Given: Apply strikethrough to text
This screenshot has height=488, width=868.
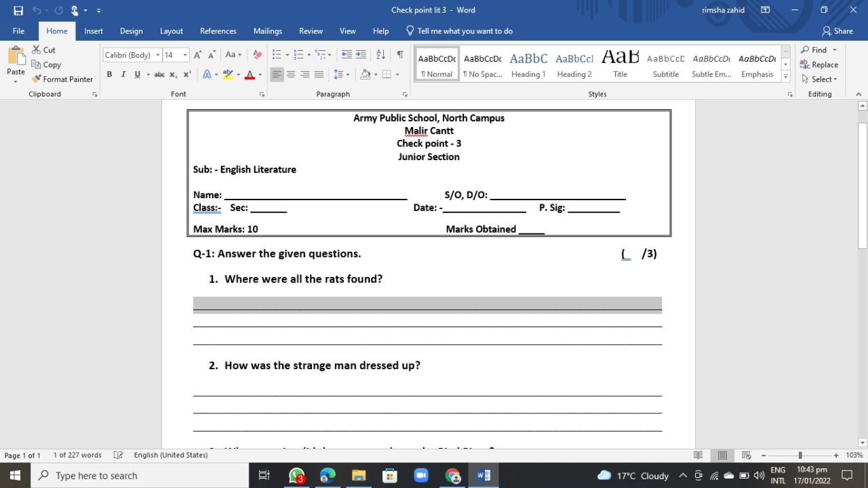Looking at the screenshot, I should 159,75.
